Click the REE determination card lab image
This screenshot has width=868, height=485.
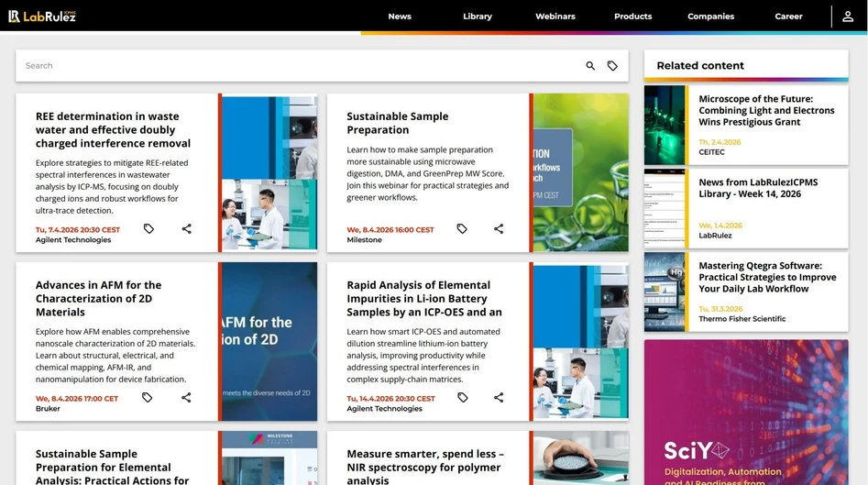(269, 172)
